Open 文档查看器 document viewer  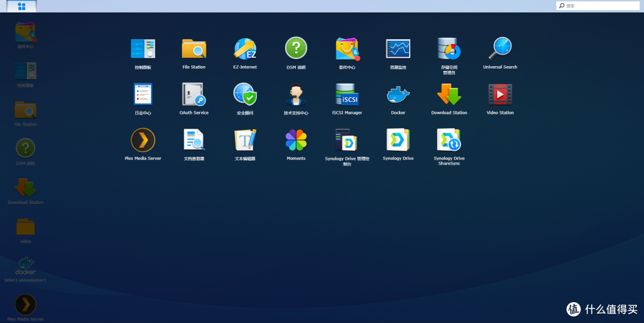tap(194, 140)
